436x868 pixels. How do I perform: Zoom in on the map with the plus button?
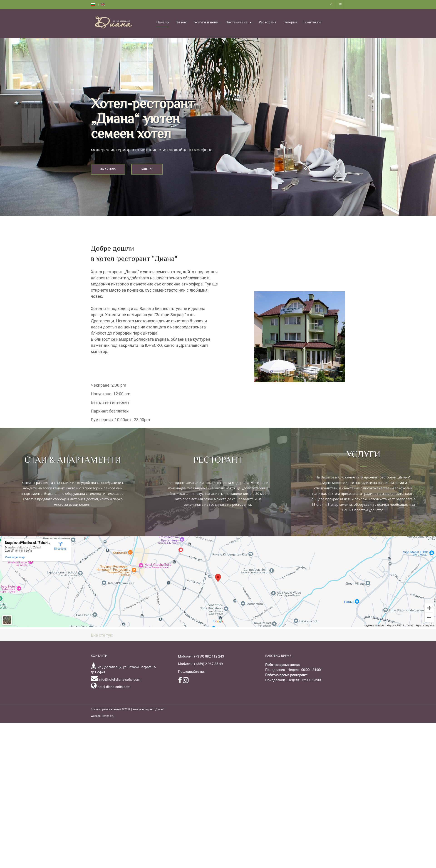pos(429,608)
